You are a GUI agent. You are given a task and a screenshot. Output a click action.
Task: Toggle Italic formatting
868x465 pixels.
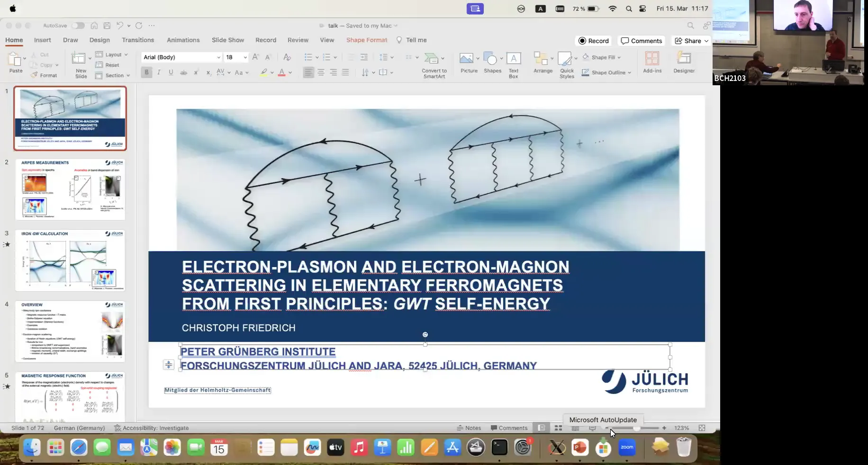click(x=159, y=72)
